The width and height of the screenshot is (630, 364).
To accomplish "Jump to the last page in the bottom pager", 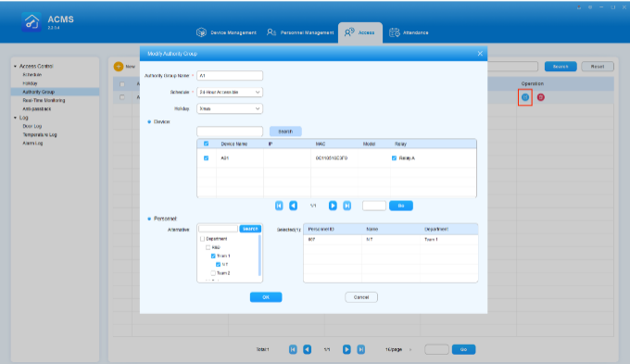I will [x=360, y=349].
